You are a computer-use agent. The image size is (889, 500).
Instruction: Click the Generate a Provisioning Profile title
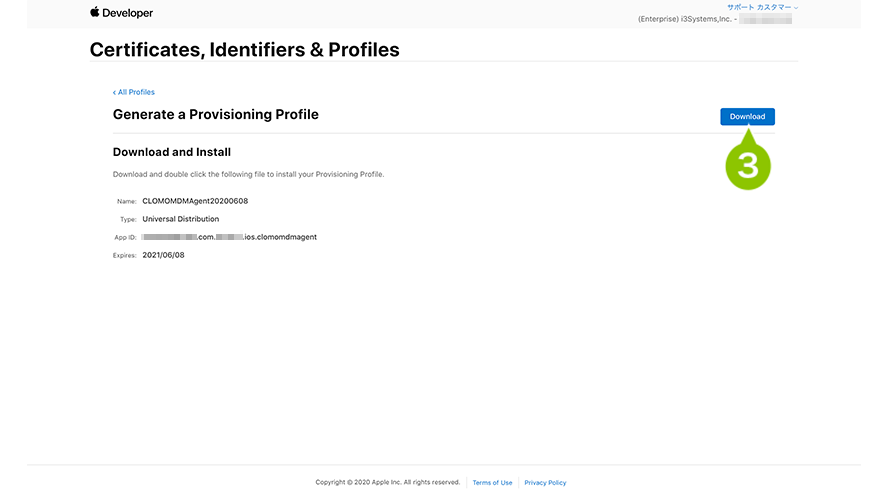(x=215, y=115)
